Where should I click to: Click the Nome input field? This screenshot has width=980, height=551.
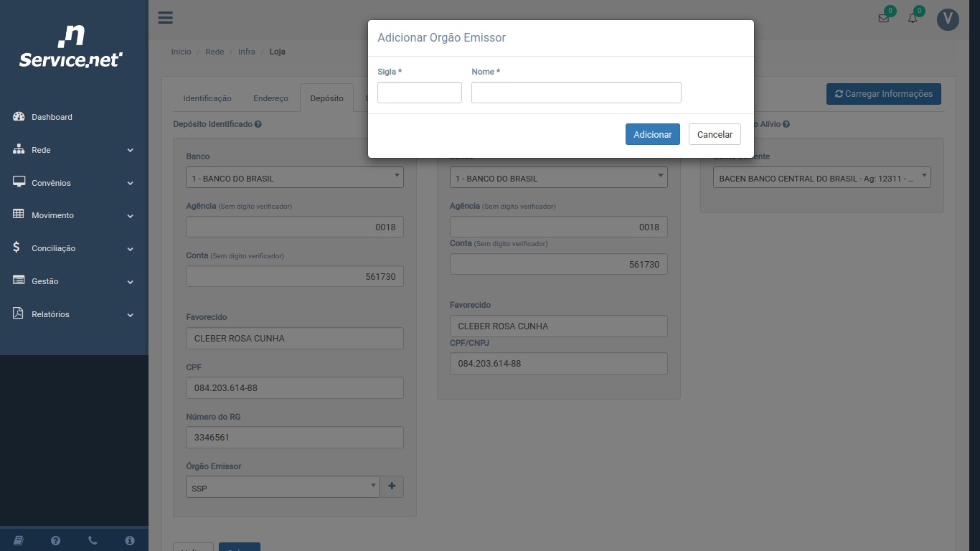(576, 93)
